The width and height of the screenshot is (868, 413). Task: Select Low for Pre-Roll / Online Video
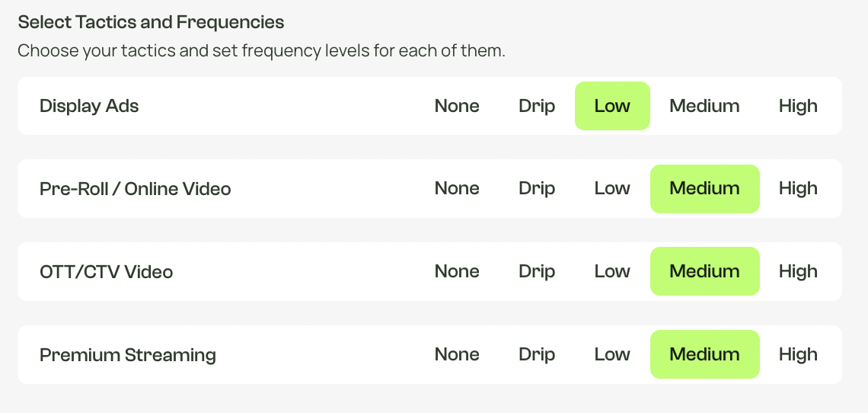pos(612,189)
